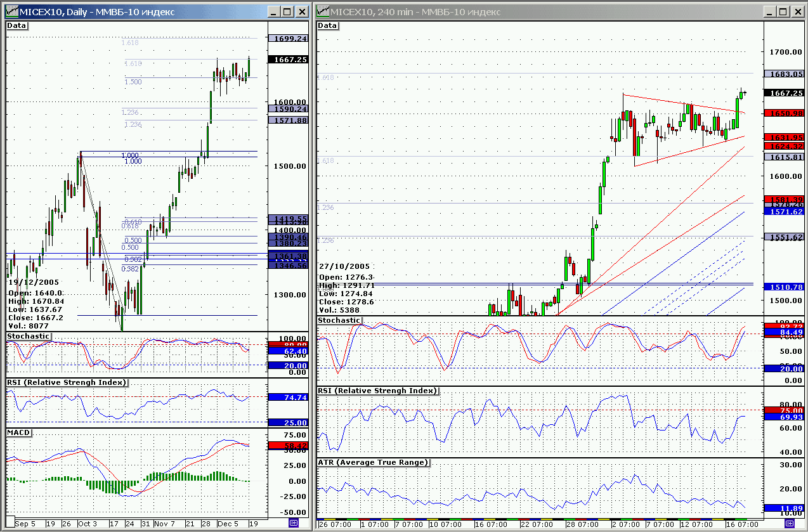Click the 1667.25 price label in Daily window
Viewport: 808px width, 532px height.
[289, 60]
